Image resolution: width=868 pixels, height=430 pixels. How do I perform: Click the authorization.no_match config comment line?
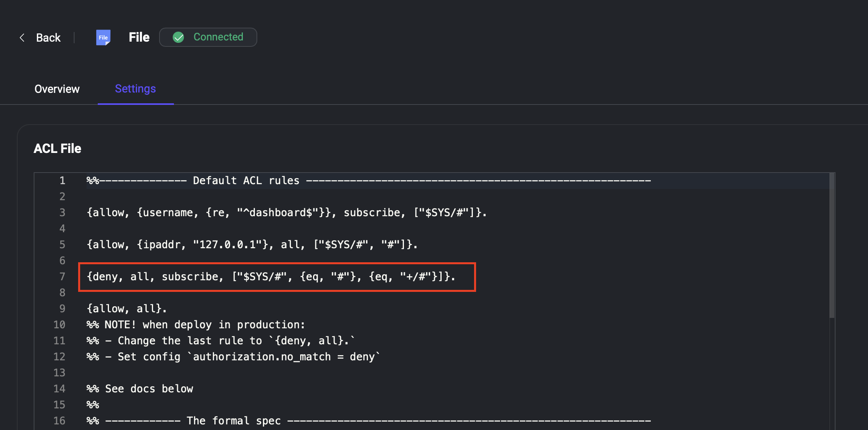(x=233, y=357)
